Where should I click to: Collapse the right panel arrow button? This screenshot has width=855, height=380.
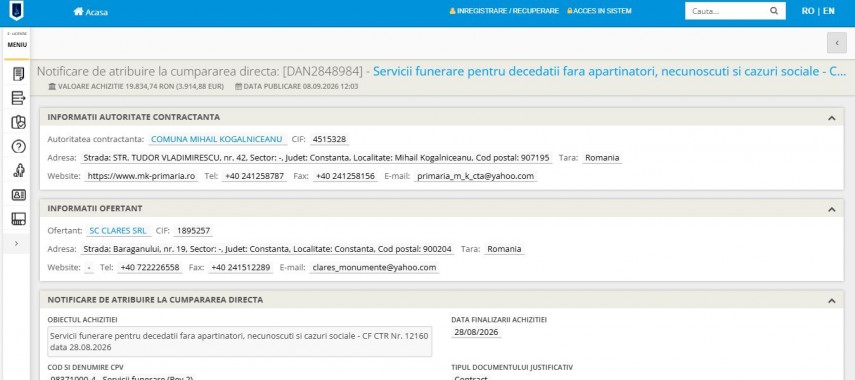(x=836, y=43)
